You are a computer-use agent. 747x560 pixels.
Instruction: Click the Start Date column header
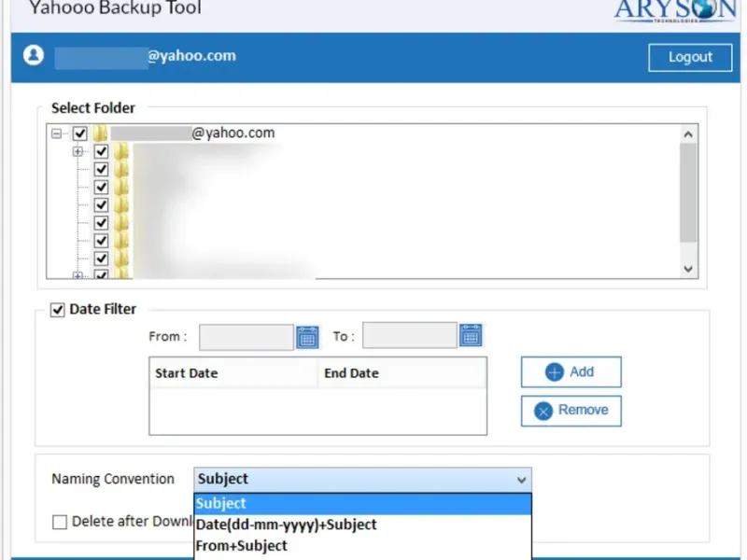233,372
